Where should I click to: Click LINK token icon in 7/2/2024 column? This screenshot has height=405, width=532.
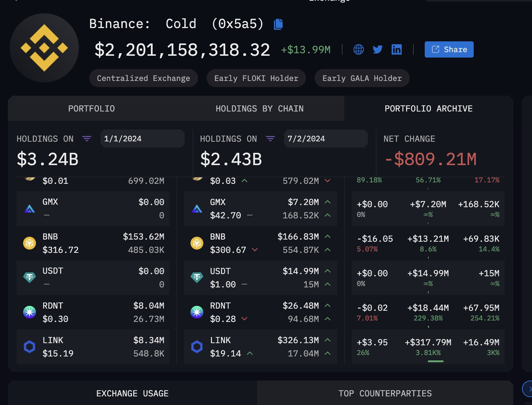click(x=197, y=346)
